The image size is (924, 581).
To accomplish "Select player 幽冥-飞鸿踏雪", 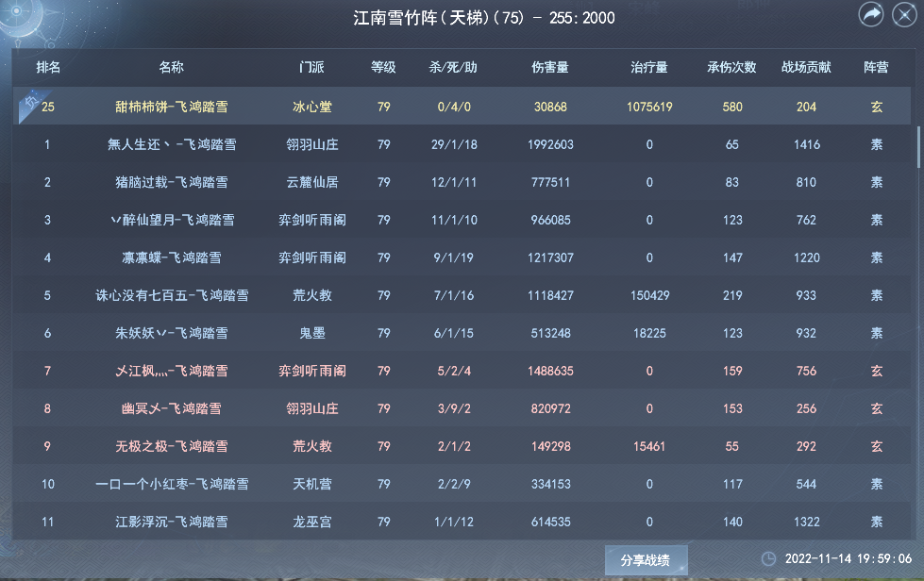I will [x=172, y=408].
